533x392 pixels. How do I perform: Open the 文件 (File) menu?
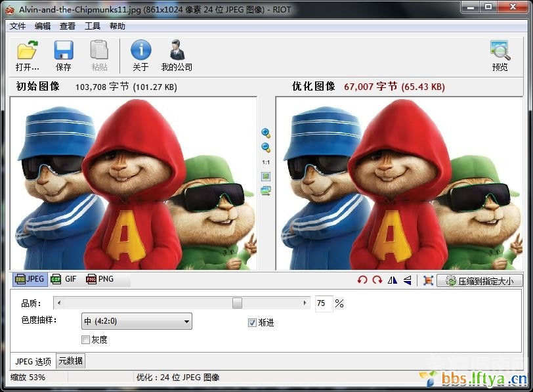tap(18, 26)
